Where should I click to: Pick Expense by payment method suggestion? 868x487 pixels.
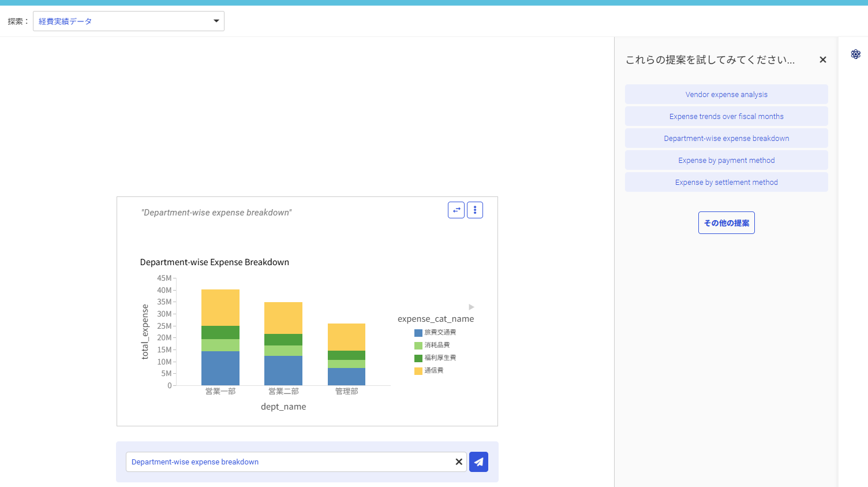point(726,160)
